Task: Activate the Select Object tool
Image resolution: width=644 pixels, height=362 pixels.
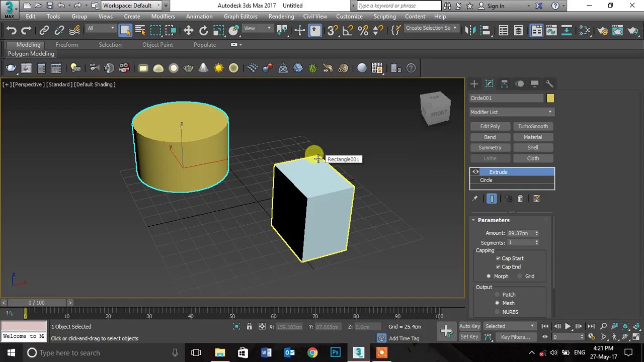Action: [125, 30]
